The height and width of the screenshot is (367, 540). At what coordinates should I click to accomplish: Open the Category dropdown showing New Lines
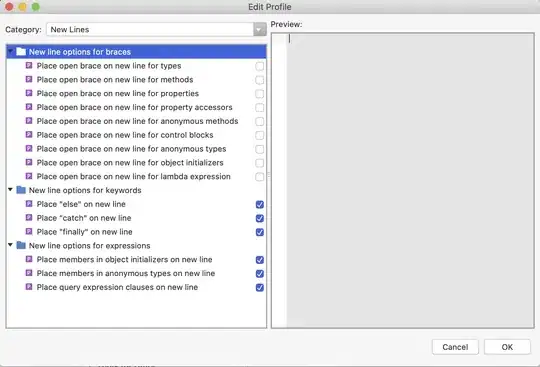click(156, 30)
